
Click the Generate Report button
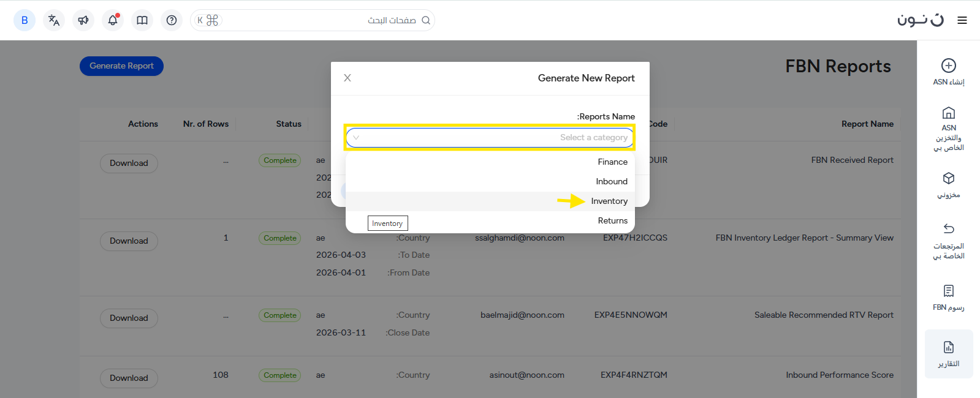click(121, 66)
